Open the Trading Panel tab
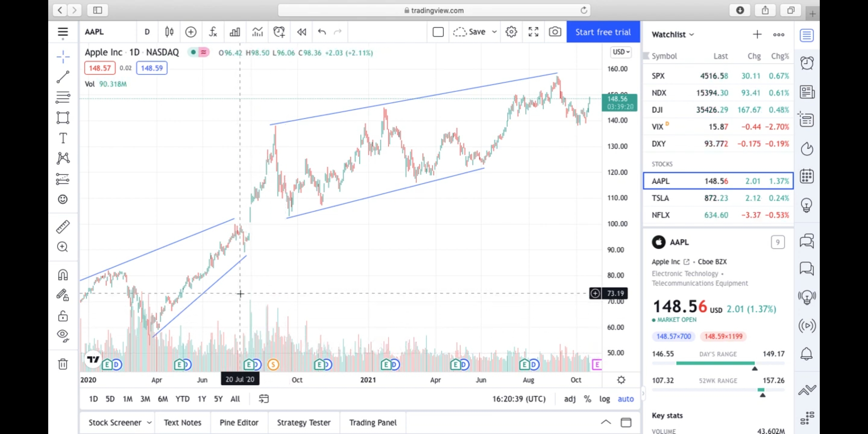 pyautogui.click(x=373, y=423)
